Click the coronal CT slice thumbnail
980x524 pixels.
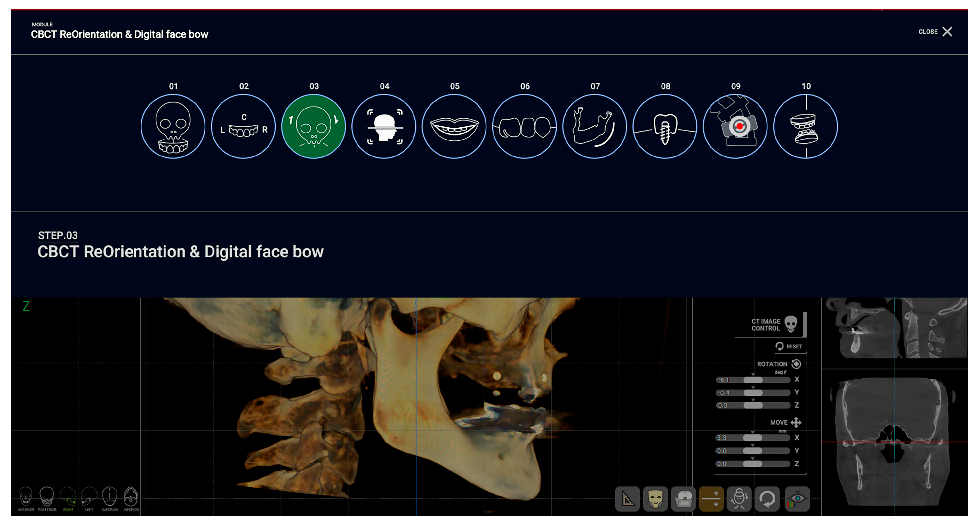click(894, 441)
